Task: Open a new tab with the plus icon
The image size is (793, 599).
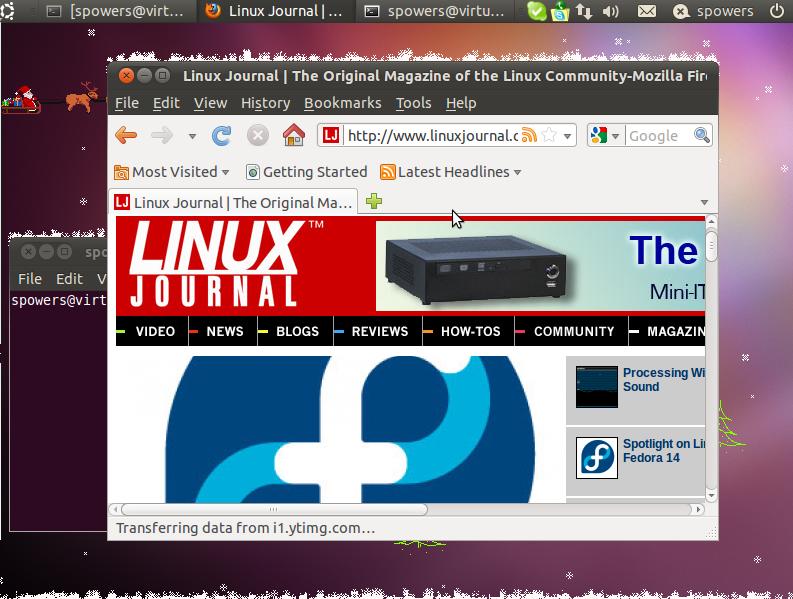Action: 374,202
